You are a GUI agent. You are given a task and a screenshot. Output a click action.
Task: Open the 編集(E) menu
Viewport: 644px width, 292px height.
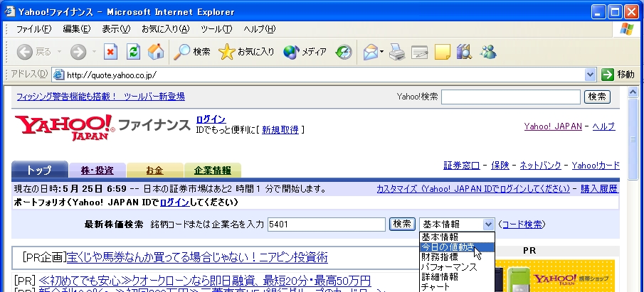point(76,29)
